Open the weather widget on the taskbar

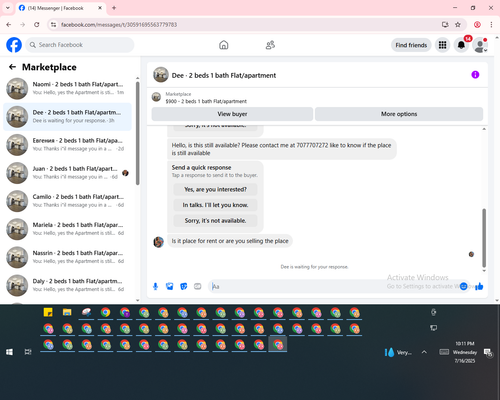(398, 352)
